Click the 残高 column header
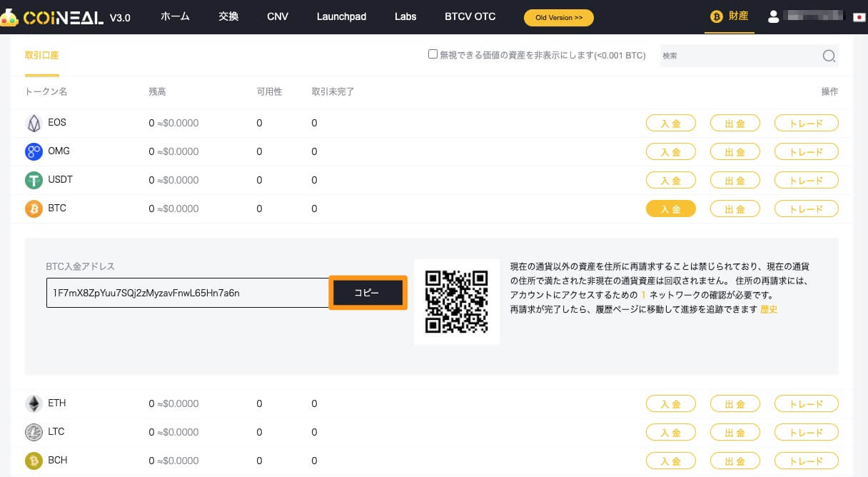The image size is (868, 477). 157,91
